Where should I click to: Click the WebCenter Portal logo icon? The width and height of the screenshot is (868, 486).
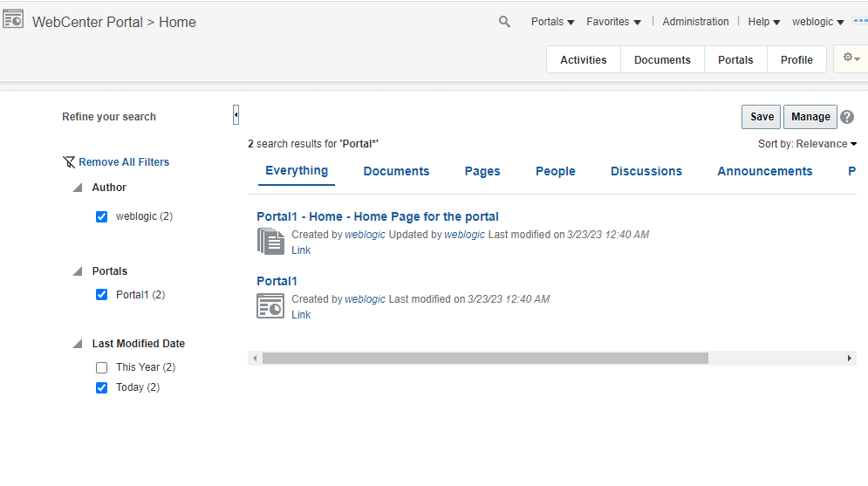[13, 19]
